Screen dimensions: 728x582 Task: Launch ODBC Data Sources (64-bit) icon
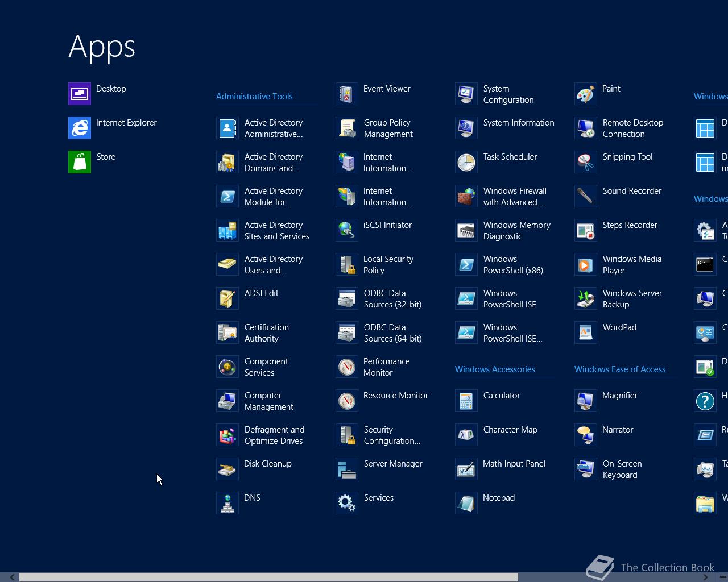(347, 332)
